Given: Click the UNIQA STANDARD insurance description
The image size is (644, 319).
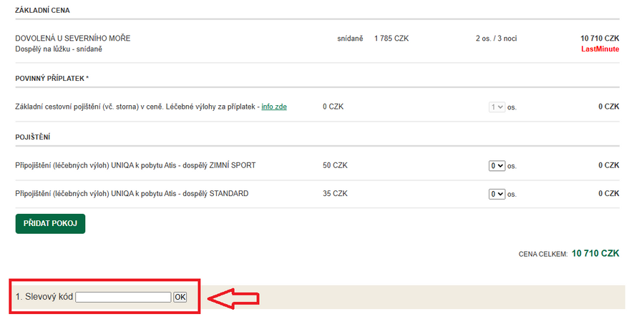Looking at the screenshot, I should pos(132,194).
